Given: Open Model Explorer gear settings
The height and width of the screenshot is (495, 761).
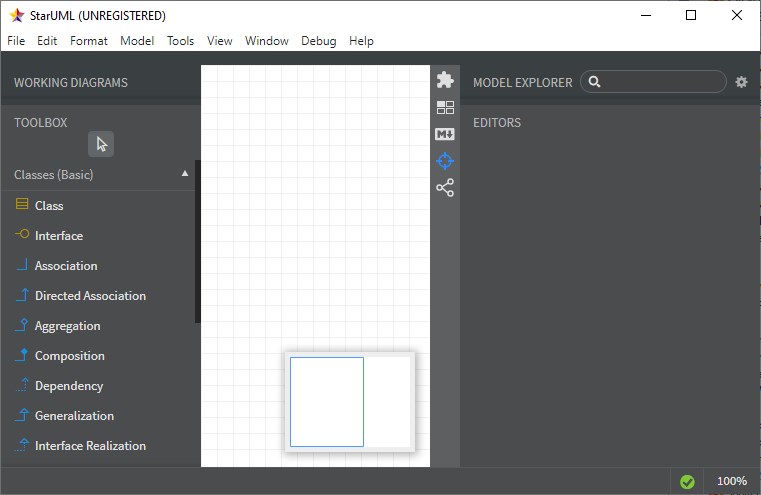Looking at the screenshot, I should tap(741, 82).
